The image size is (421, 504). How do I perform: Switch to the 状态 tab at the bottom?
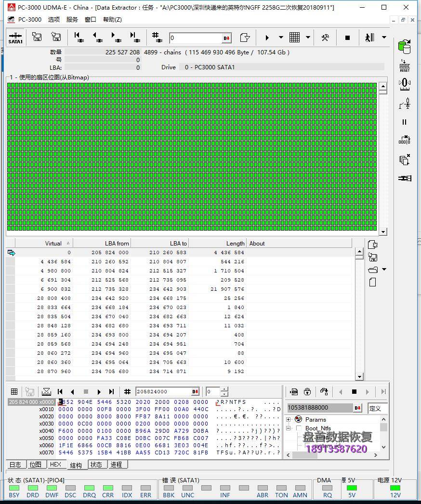pos(97,465)
